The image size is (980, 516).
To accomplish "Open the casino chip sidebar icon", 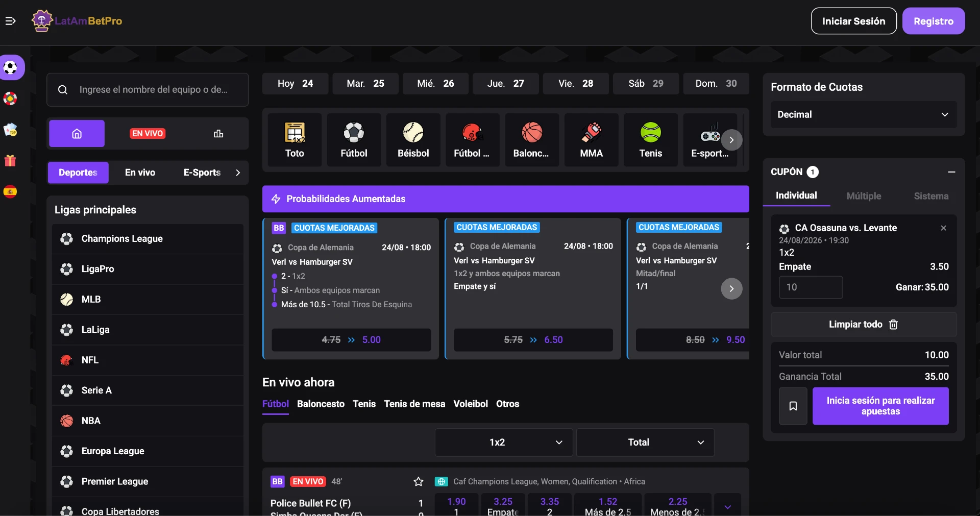I will 10,99.
